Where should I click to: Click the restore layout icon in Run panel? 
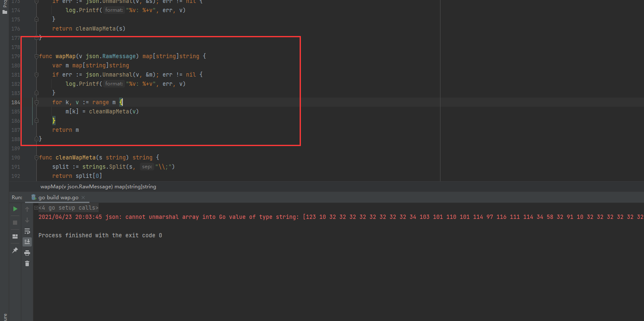click(x=15, y=236)
